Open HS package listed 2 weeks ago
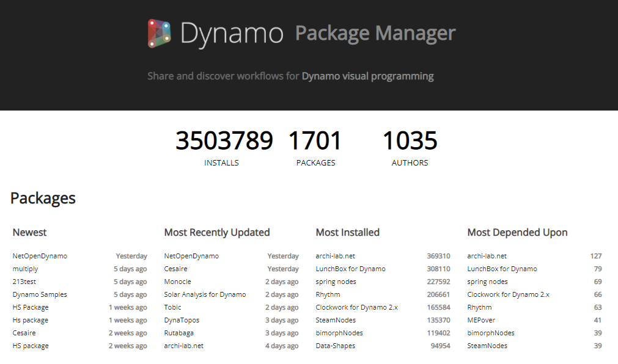 (31, 346)
